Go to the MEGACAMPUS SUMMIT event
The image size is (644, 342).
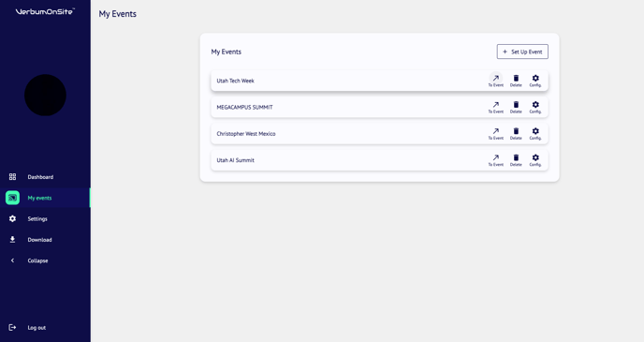point(496,107)
